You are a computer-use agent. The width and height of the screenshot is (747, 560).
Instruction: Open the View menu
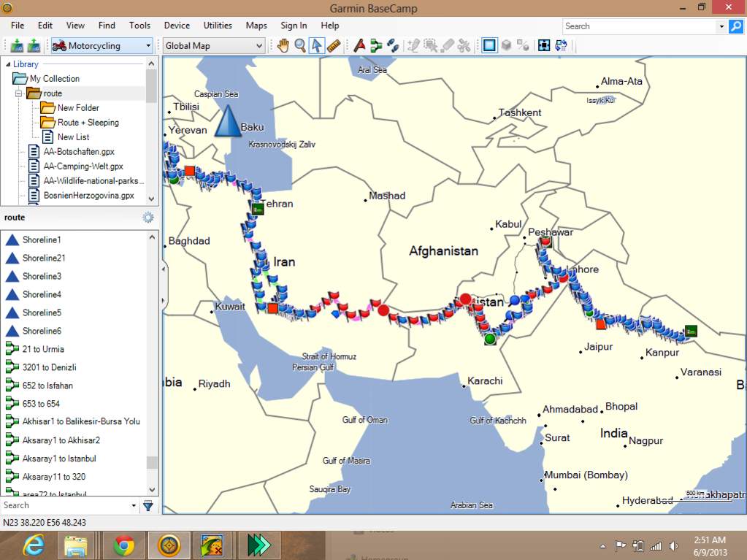[x=75, y=26]
